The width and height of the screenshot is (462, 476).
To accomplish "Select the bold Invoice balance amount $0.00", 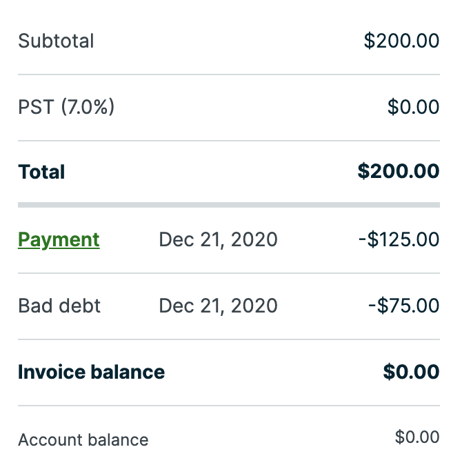I will [411, 372].
